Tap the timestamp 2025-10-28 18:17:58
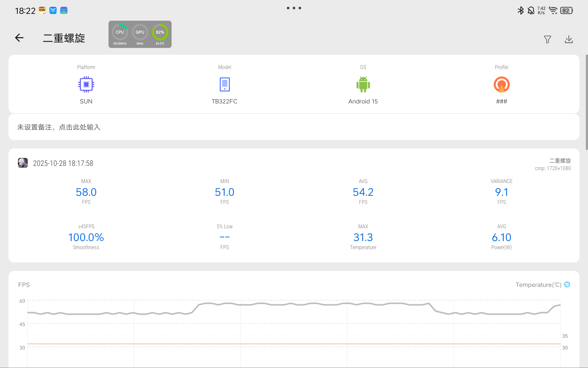Viewport: 588px width, 368px height. [63, 163]
